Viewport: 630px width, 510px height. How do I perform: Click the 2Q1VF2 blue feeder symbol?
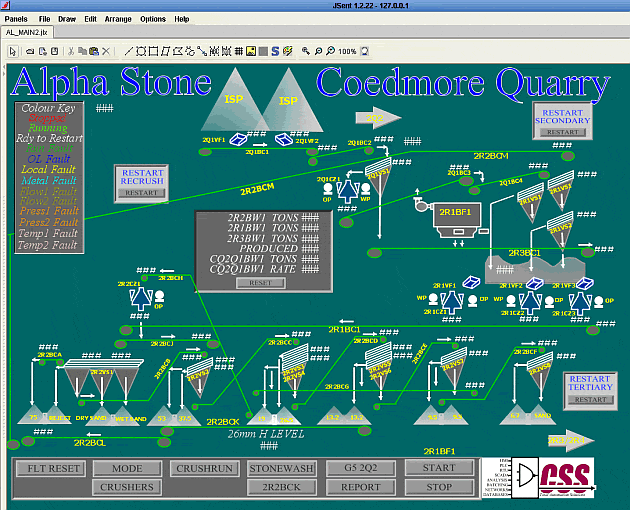pyautogui.click(x=284, y=139)
